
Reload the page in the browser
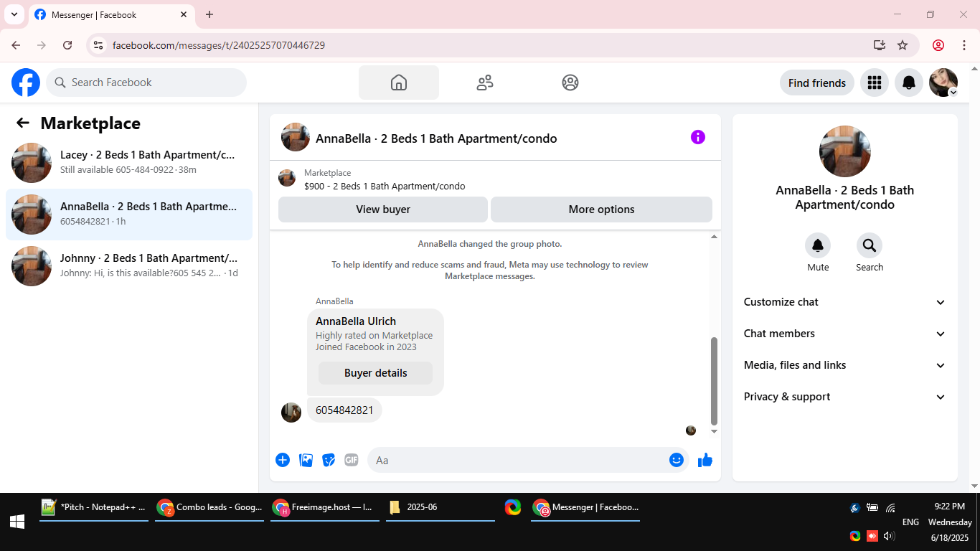(67, 45)
